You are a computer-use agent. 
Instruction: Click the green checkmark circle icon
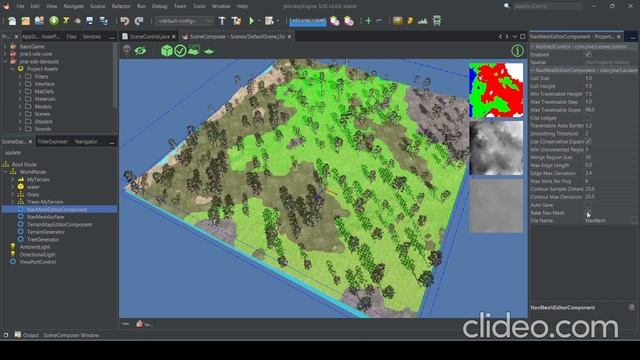click(180, 51)
